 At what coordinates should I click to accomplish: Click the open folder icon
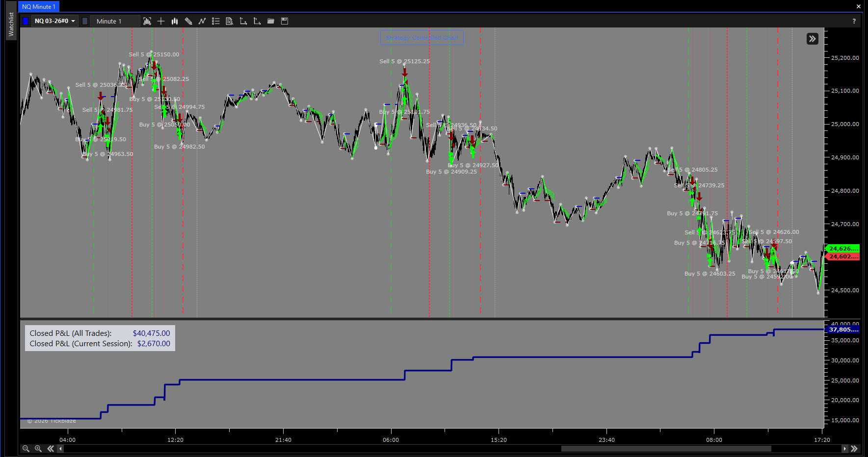click(x=271, y=21)
